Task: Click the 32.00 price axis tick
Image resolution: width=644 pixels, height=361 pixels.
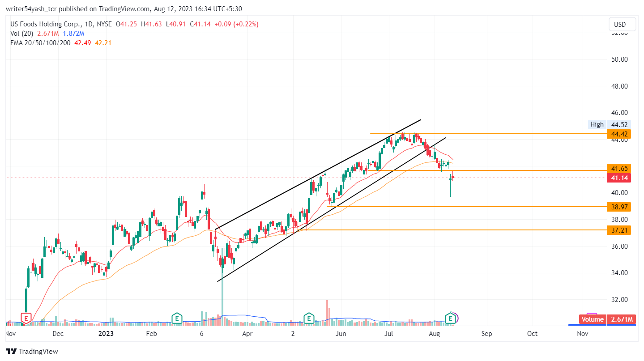Action: point(620,299)
